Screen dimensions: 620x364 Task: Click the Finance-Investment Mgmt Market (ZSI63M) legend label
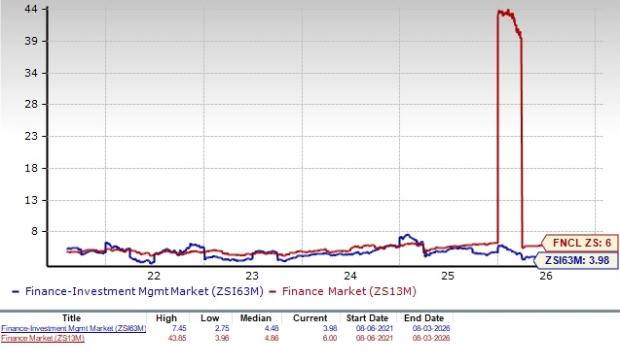pyautogui.click(x=144, y=291)
